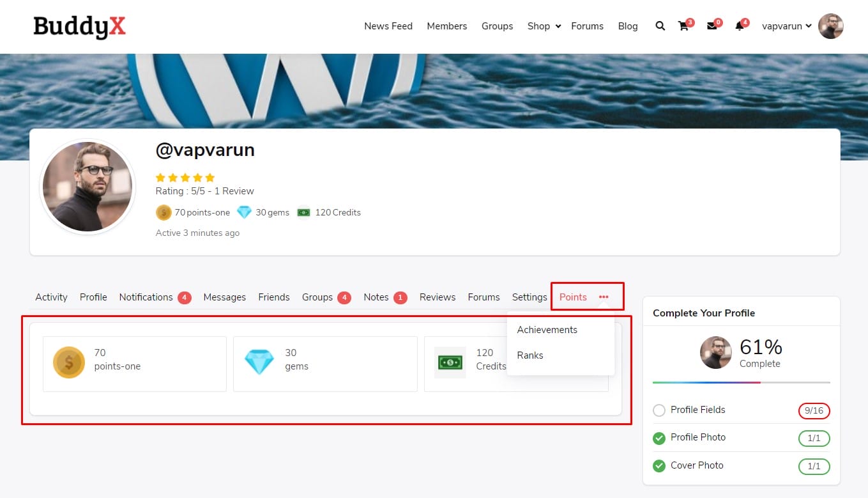This screenshot has height=498, width=868.
Task: Expand the three-dots more tabs menu
Action: [x=604, y=297]
